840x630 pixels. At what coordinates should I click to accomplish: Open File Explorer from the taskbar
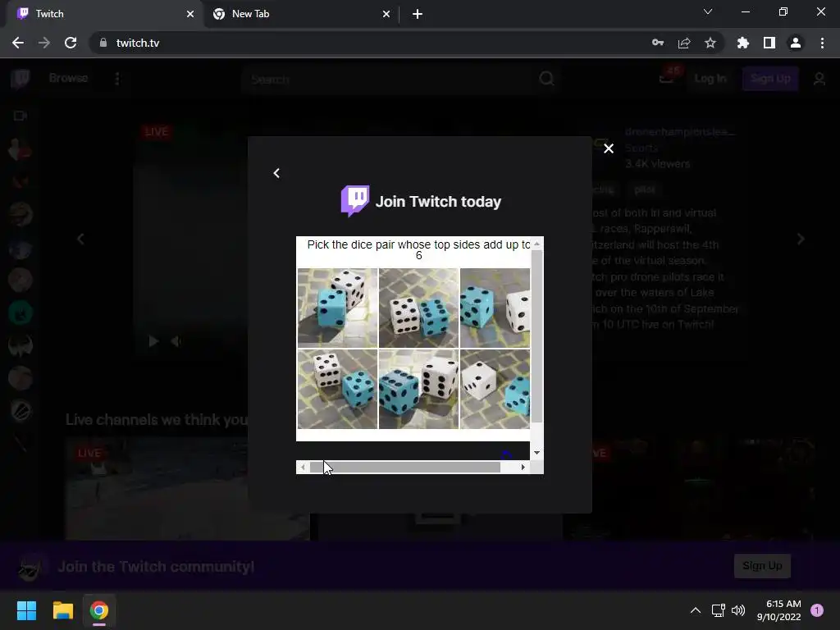[x=62, y=610]
